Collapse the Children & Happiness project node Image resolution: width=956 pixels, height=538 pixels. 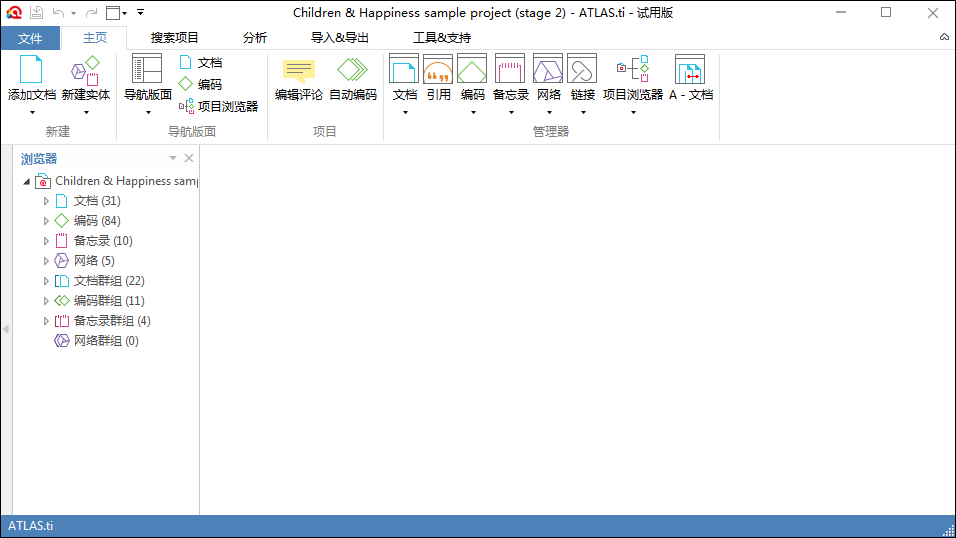26,181
